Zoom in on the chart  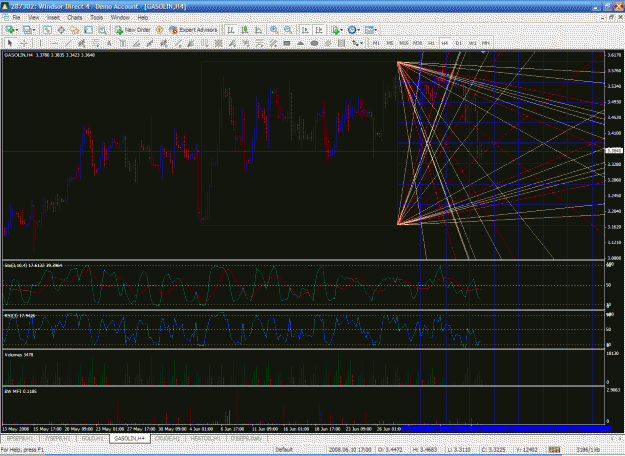click(x=274, y=30)
